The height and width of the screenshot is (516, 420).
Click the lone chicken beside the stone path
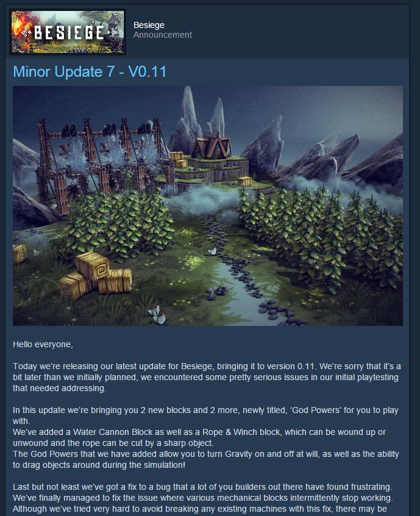(x=212, y=252)
